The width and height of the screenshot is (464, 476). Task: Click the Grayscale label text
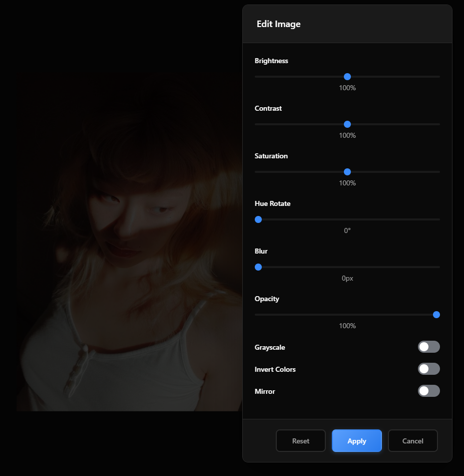pyautogui.click(x=270, y=347)
